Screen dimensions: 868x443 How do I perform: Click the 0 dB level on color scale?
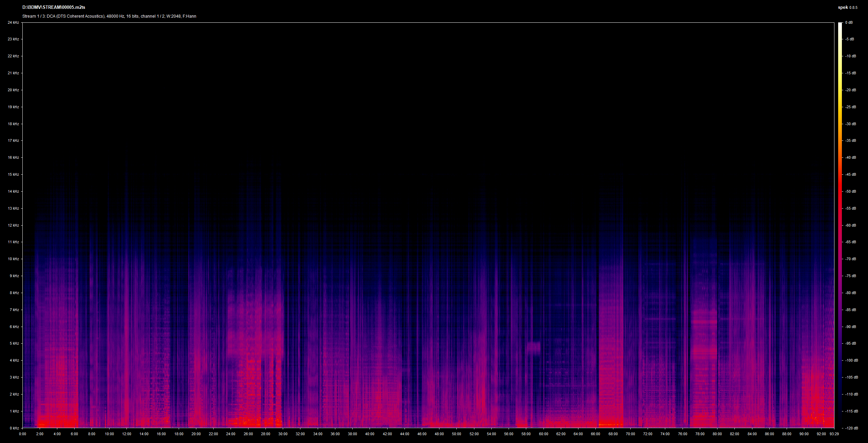(849, 22)
